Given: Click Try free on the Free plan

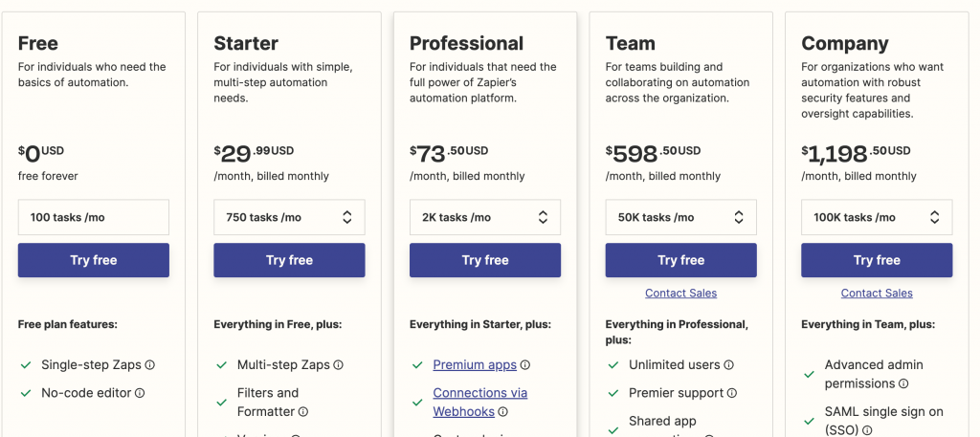Looking at the screenshot, I should pos(94,260).
